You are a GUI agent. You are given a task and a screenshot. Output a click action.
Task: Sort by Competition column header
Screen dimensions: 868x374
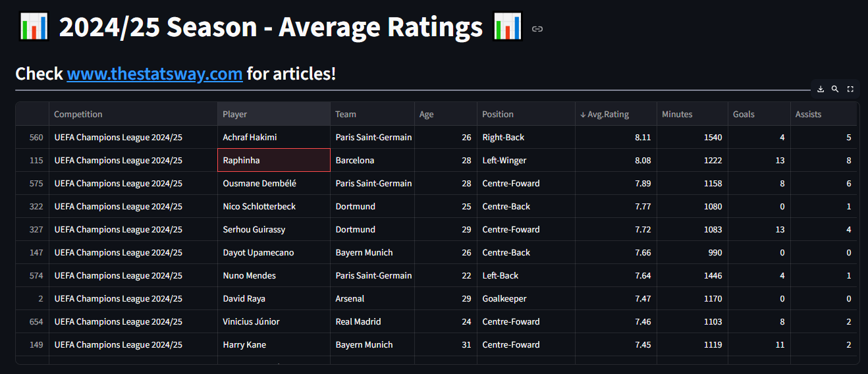(133, 114)
